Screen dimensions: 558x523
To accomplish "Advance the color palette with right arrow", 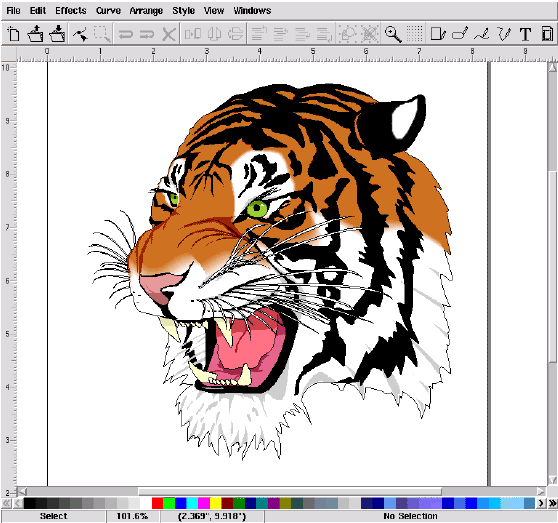I will (x=541, y=503).
